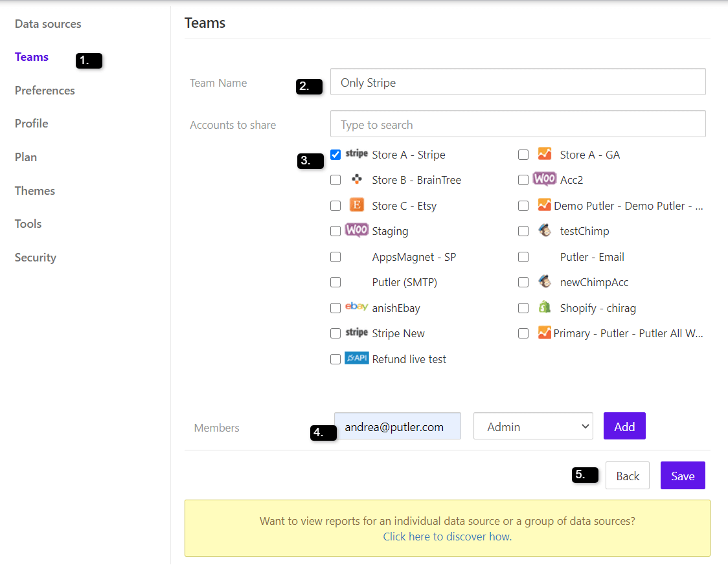
Task: Tick the Acc2 checkbox
Action: pyautogui.click(x=523, y=180)
